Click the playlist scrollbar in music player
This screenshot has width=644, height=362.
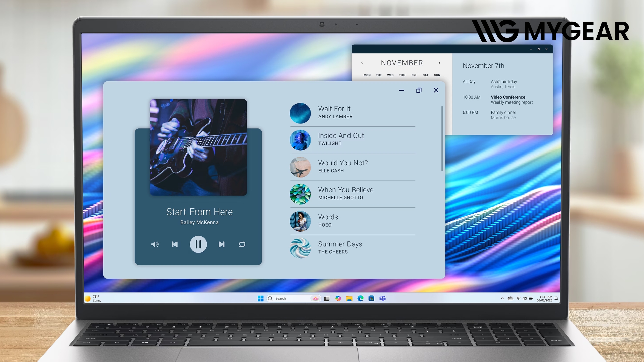click(x=442, y=138)
